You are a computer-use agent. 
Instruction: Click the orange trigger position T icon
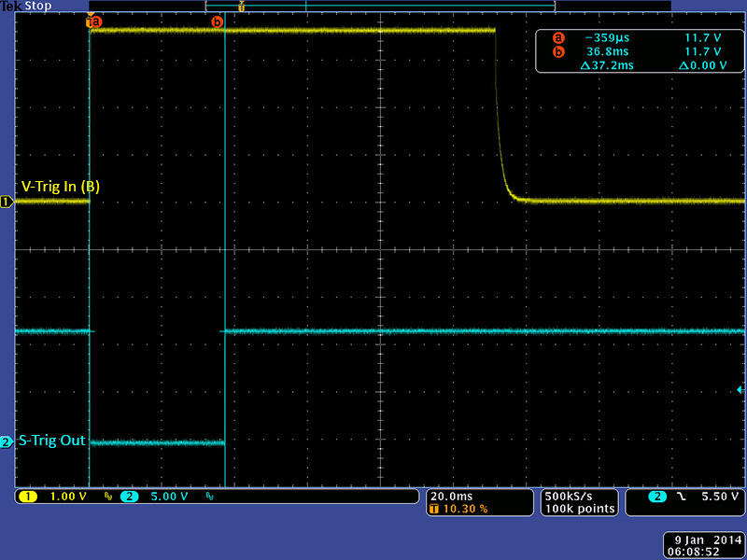(x=436, y=510)
